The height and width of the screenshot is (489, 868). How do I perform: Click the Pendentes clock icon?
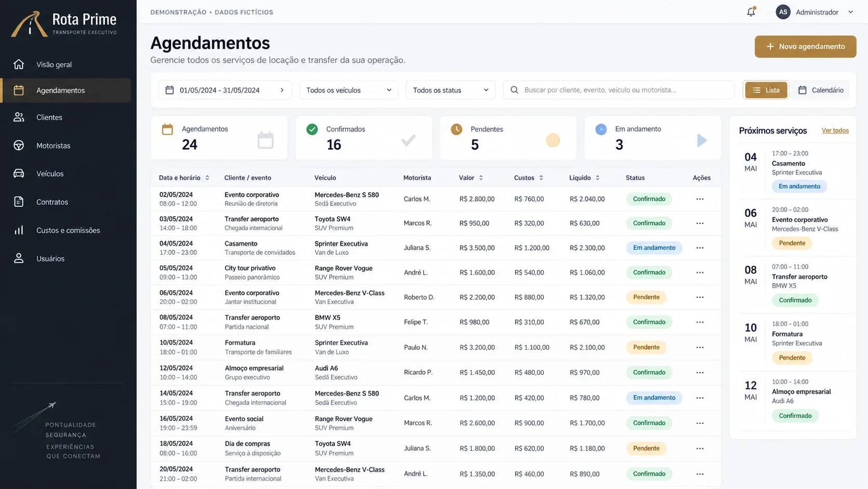tap(456, 129)
